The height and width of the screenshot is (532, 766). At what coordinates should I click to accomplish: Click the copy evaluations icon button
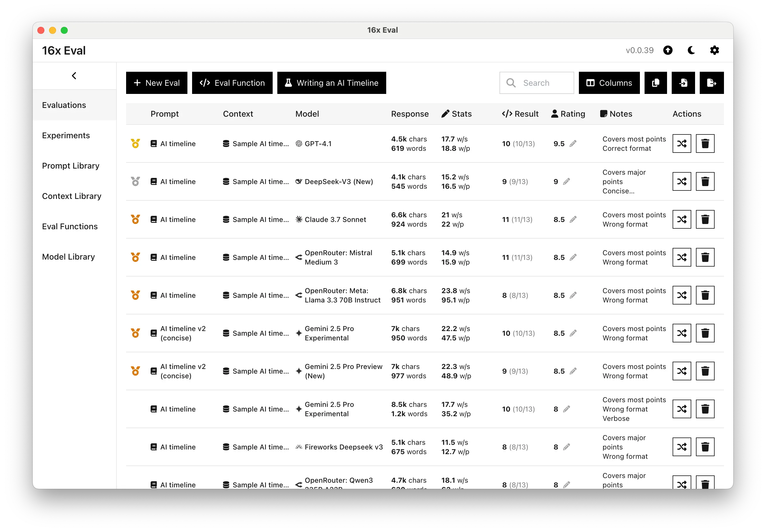coord(656,83)
